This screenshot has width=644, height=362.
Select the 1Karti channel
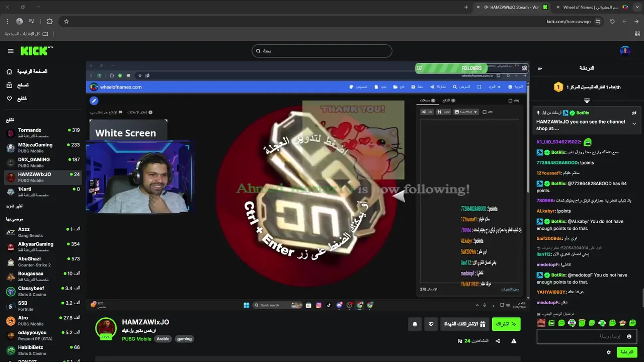pos(43,192)
